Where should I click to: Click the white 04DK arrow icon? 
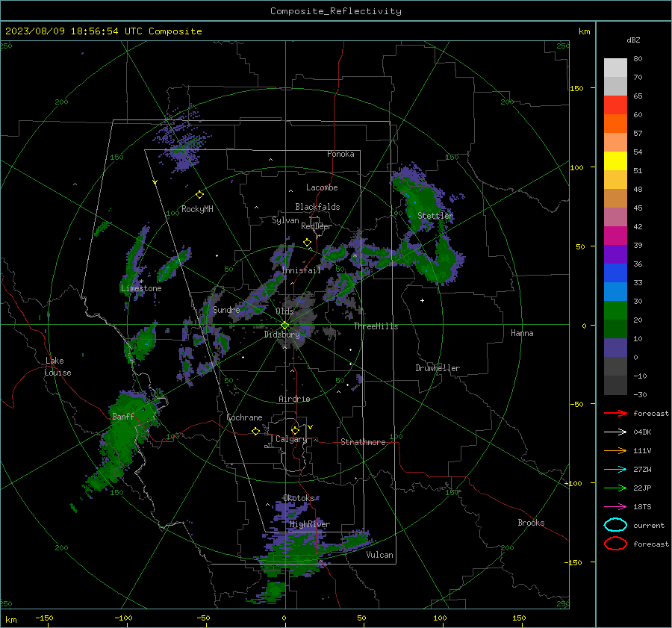615,432
